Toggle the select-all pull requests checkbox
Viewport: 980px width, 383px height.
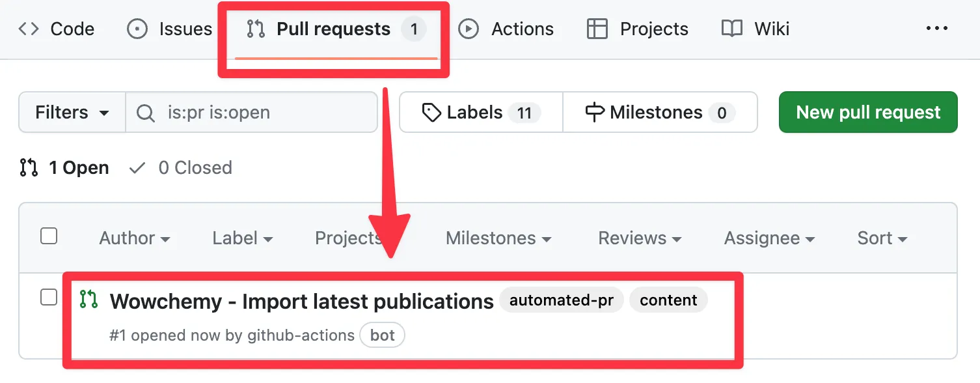pos(49,236)
